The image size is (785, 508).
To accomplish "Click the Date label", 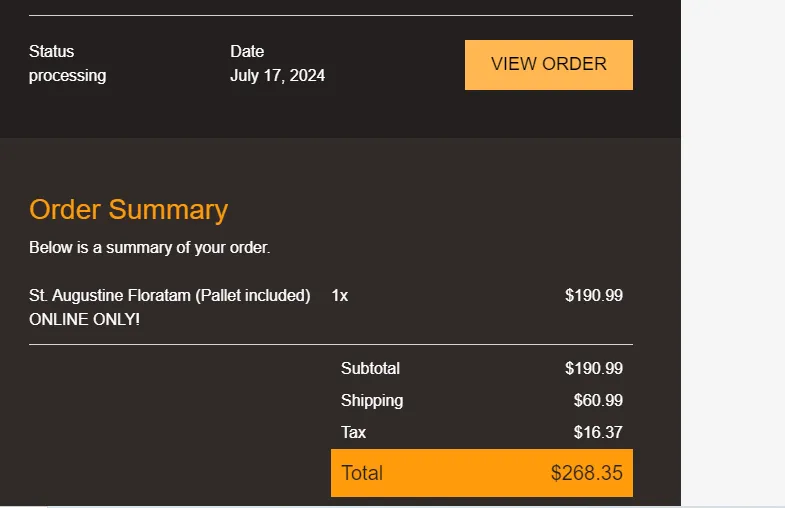I will click(x=247, y=52).
